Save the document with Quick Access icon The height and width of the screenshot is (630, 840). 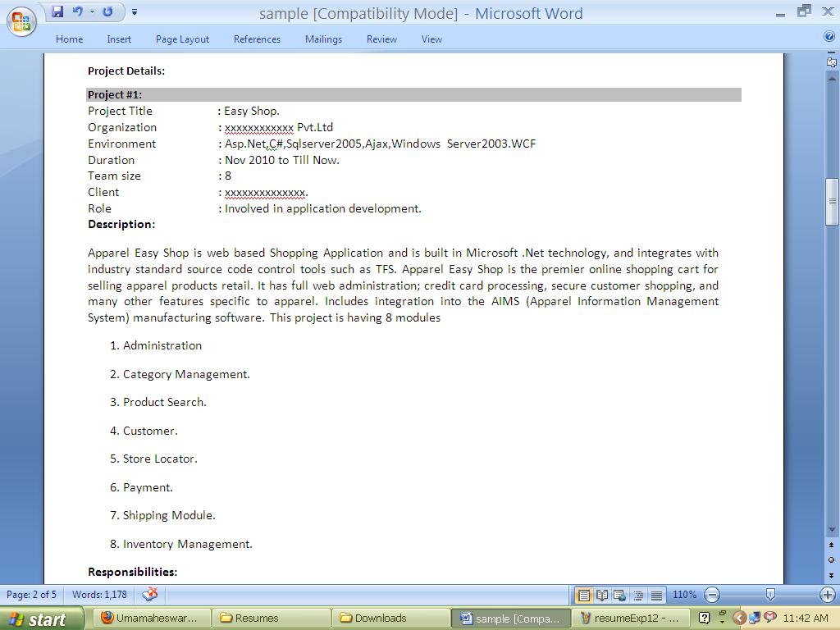[x=57, y=11]
